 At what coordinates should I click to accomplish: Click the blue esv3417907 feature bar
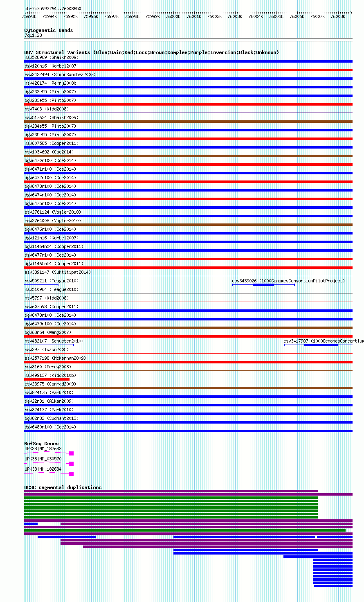pos(321,345)
